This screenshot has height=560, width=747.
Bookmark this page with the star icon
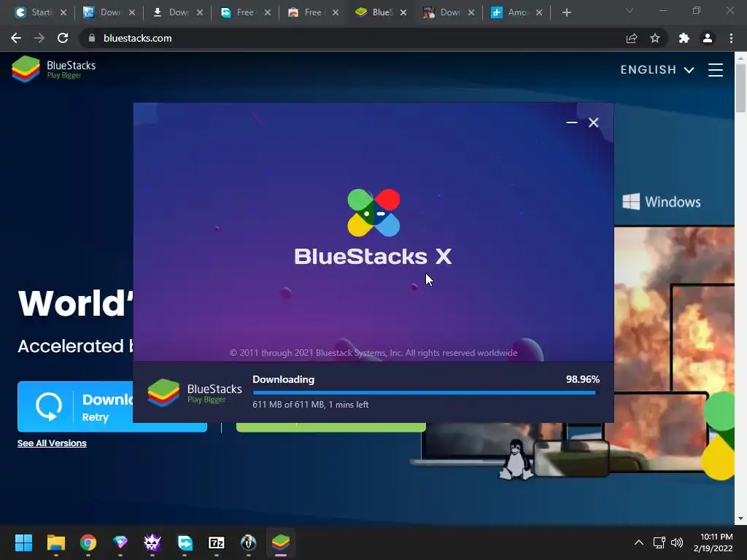(x=655, y=38)
